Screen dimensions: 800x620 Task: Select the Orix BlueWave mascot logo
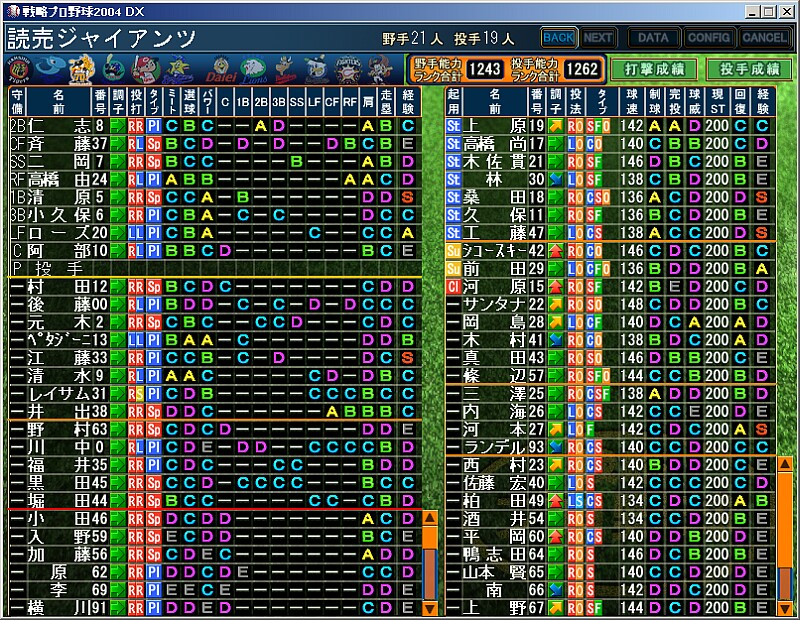click(381, 70)
